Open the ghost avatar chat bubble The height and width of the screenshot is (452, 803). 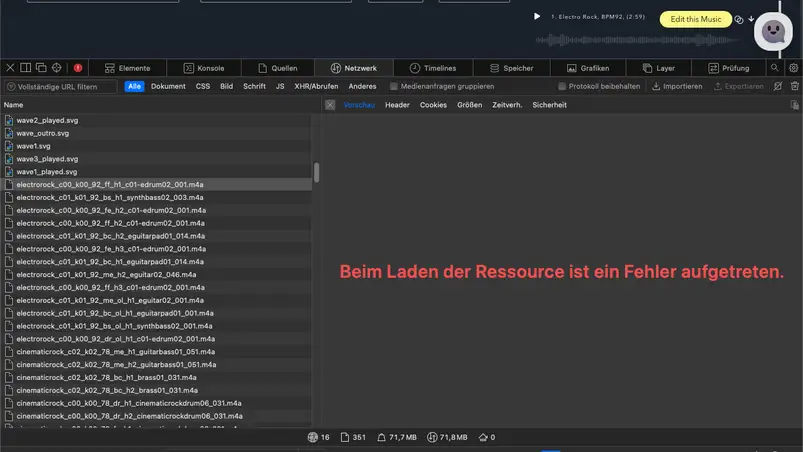[x=773, y=32]
